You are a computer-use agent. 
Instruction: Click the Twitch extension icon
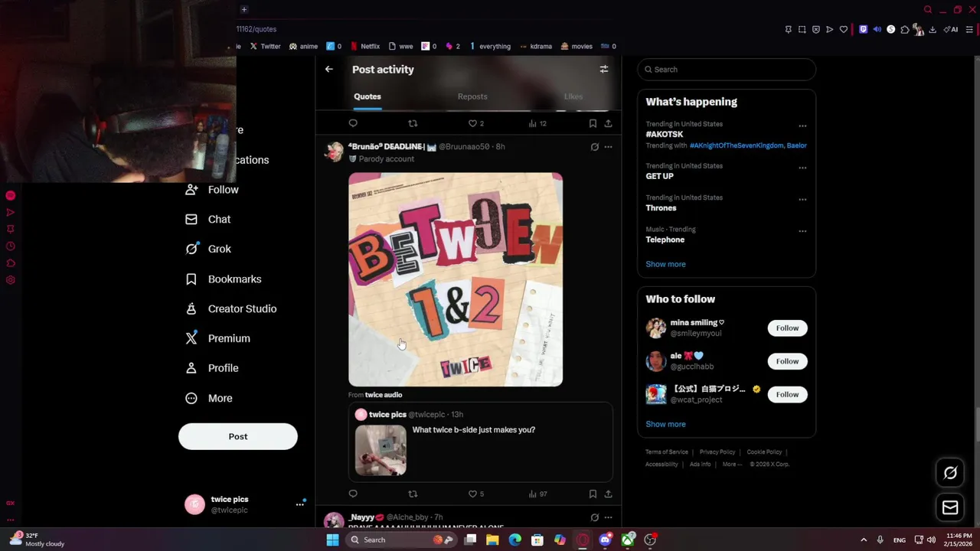(x=864, y=30)
